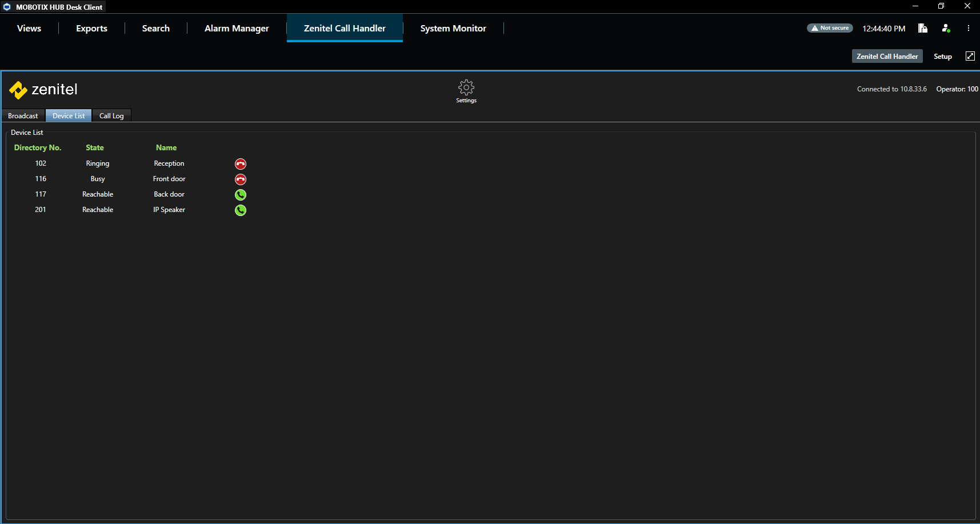
Task: Sort by Directory No. column header
Action: (38, 147)
